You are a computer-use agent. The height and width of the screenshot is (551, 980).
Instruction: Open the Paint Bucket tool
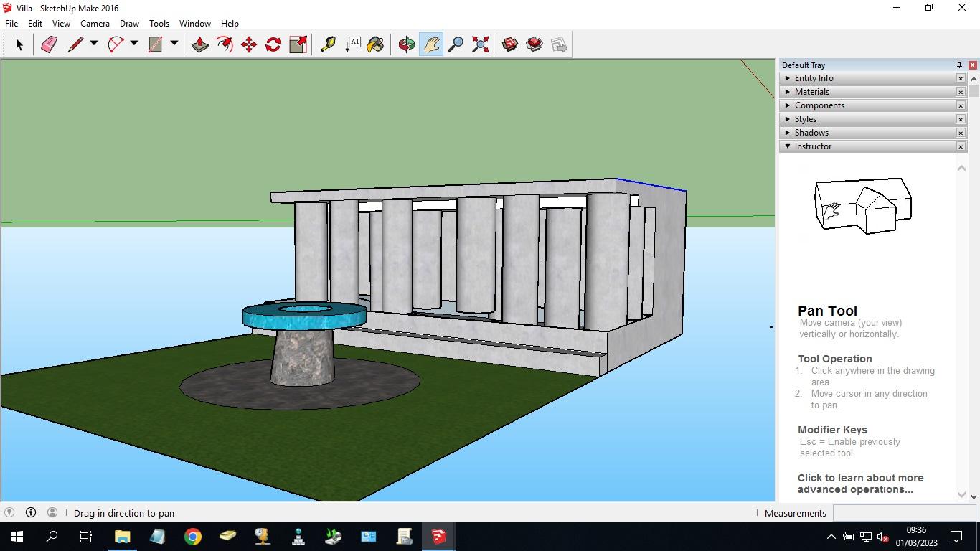[x=375, y=44]
